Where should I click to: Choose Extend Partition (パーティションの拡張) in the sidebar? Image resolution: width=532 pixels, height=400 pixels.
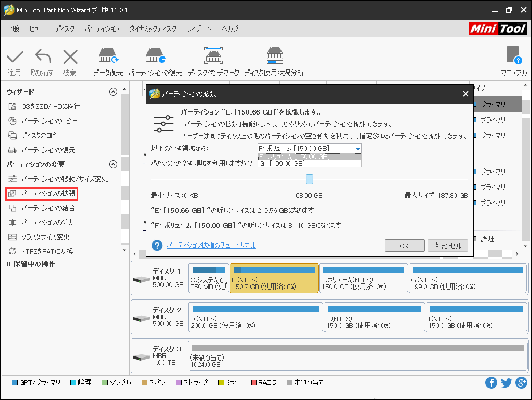click(x=42, y=194)
